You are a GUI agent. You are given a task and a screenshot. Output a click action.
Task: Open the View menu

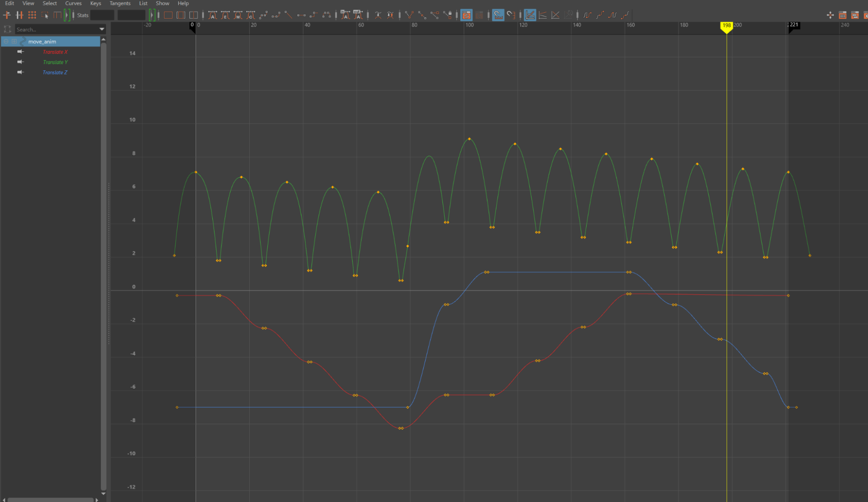click(28, 3)
